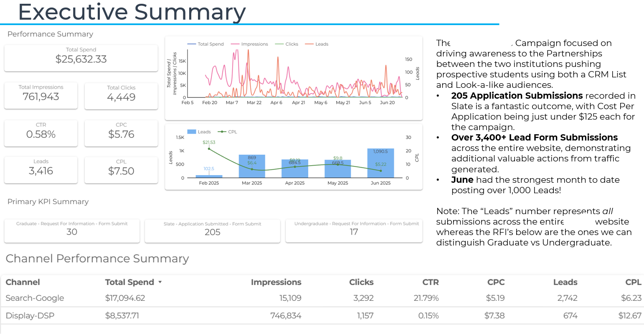Click the $8,537.71 spend cell
The image size is (644, 335).
(x=122, y=316)
